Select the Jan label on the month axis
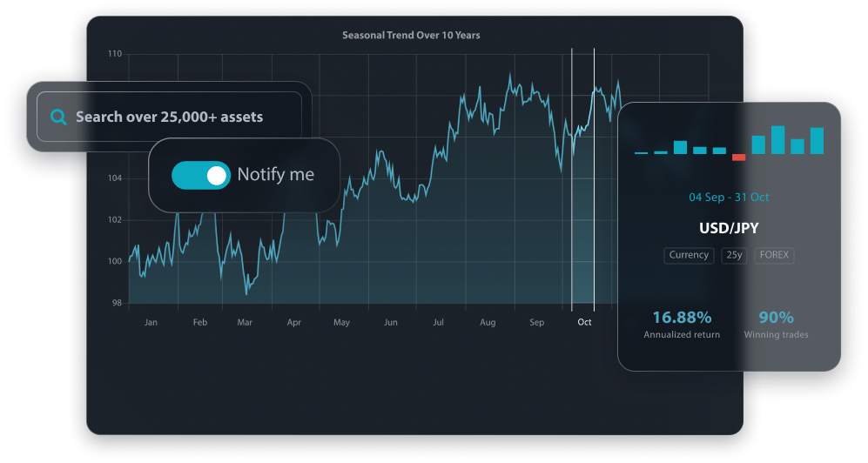The height and width of the screenshot is (463, 868). (151, 322)
